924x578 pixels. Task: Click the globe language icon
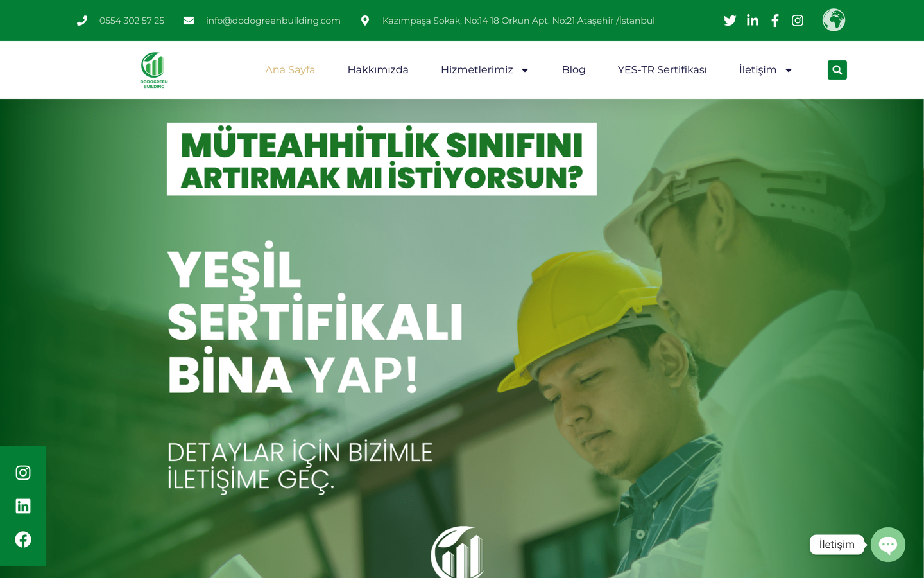click(834, 20)
